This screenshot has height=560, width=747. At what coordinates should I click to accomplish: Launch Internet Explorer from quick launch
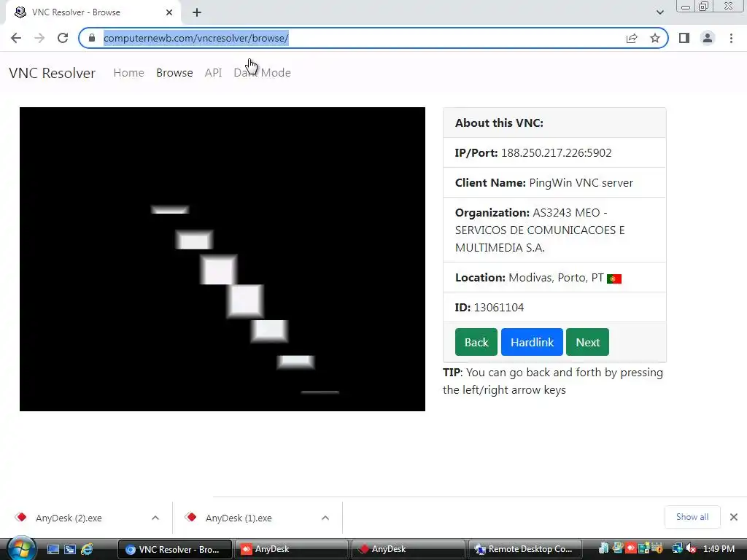coord(87,549)
